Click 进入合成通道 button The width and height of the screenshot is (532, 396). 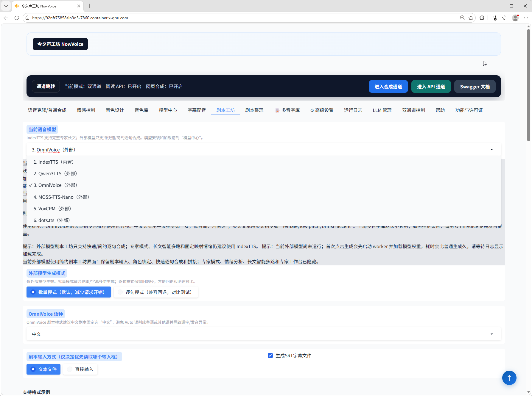(388, 87)
